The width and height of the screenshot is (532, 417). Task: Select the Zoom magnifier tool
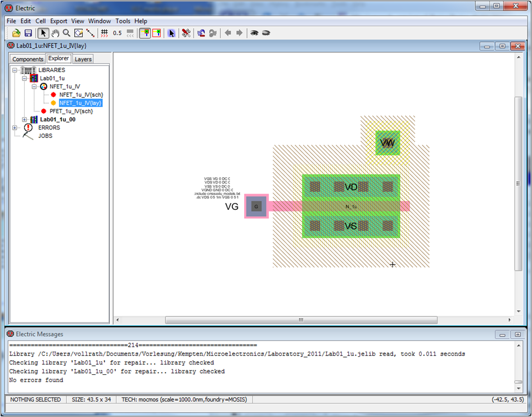click(66, 33)
